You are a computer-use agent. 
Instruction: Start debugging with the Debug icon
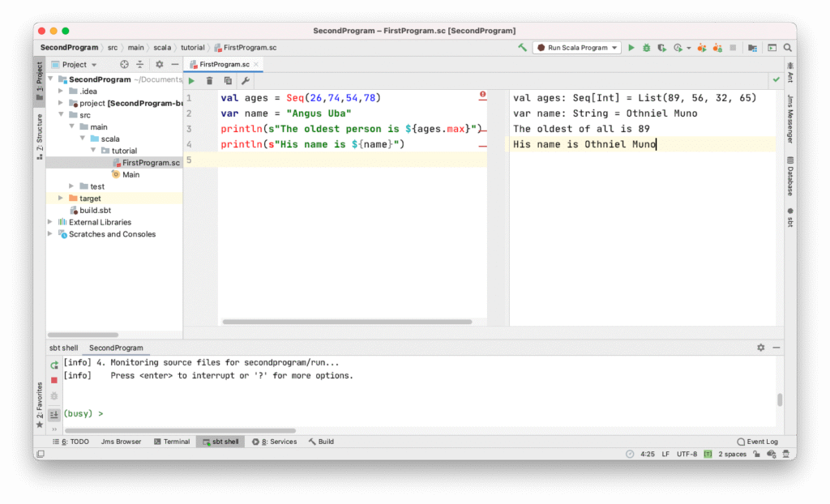tap(647, 47)
